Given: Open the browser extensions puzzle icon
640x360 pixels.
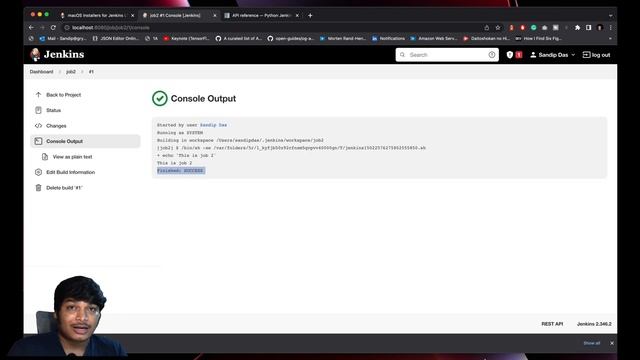Looking at the screenshot, I should point(577,27).
